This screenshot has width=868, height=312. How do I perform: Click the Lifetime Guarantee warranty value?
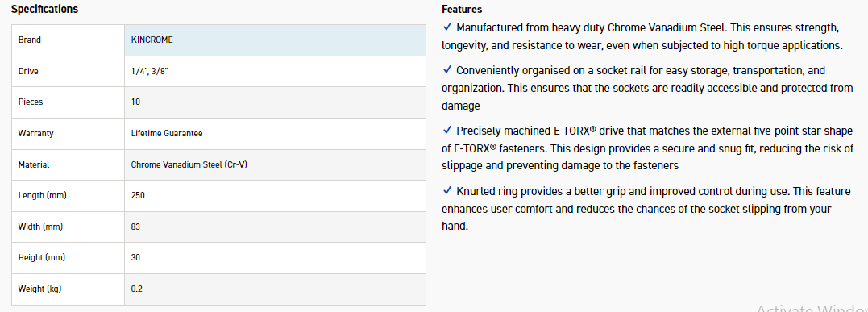click(x=167, y=133)
